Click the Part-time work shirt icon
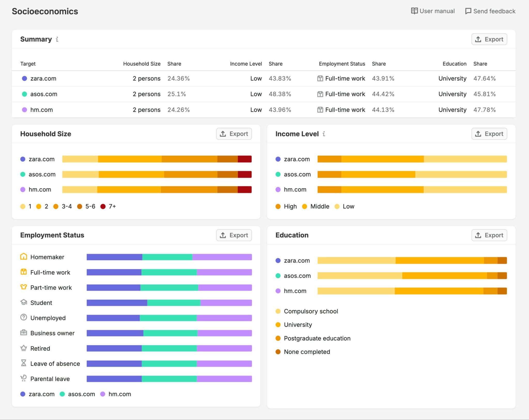529x420 pixels. coord(24,287)
